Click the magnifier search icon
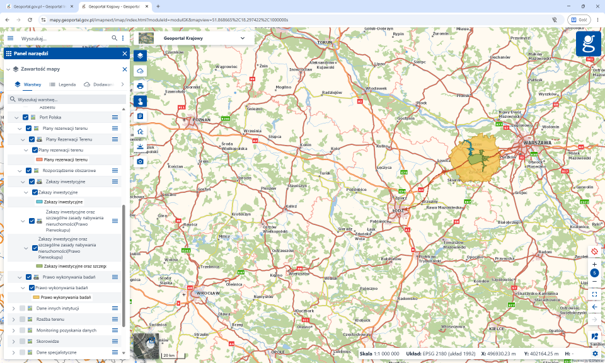The width and height of the screenshot is (605, 363). tap(114, 38)
